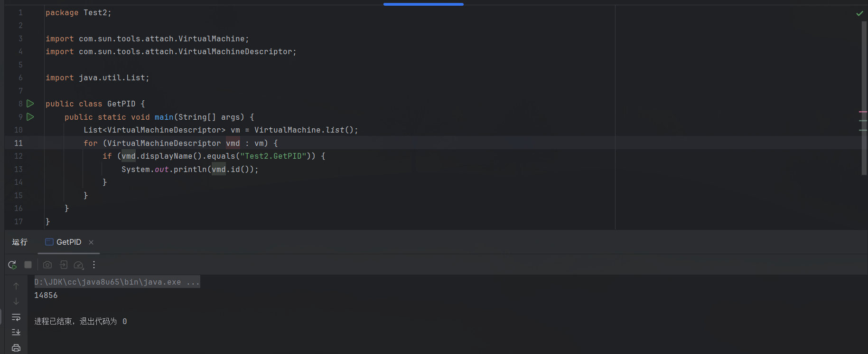Image resolution: width=868 pixels, height=354 pixels.
Task: Open the profiler attach icon
Action: coord(79,265)
